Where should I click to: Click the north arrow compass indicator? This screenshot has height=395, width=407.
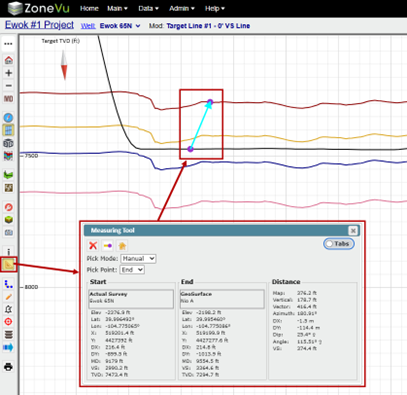pos(64,65)
